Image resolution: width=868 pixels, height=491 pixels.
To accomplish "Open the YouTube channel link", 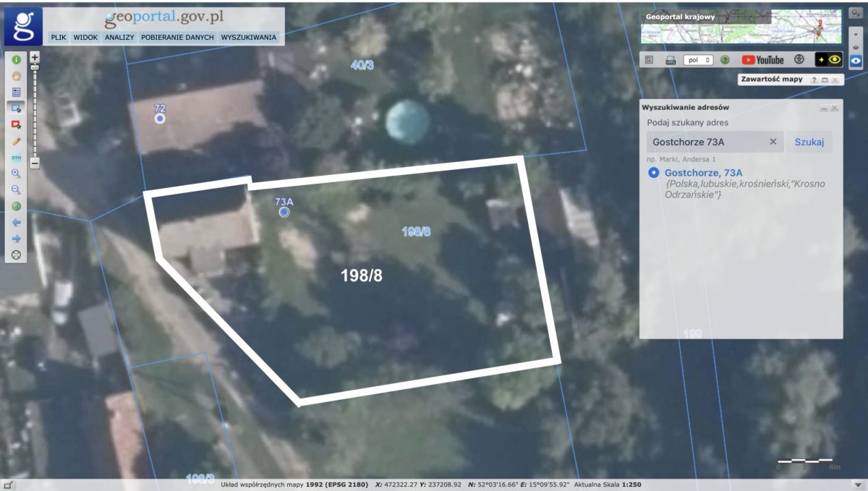I will [762, 60].
